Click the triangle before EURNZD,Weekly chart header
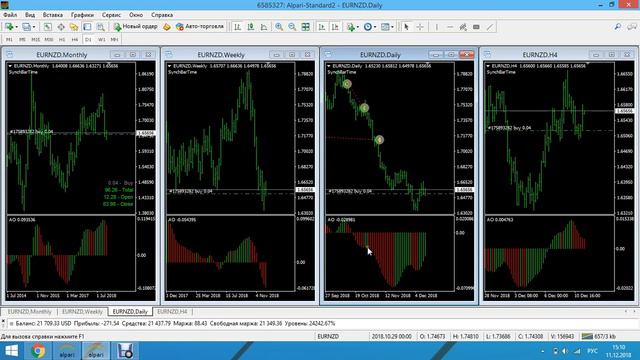The height and width of the screenshot is (360, 640). [169, 66]
